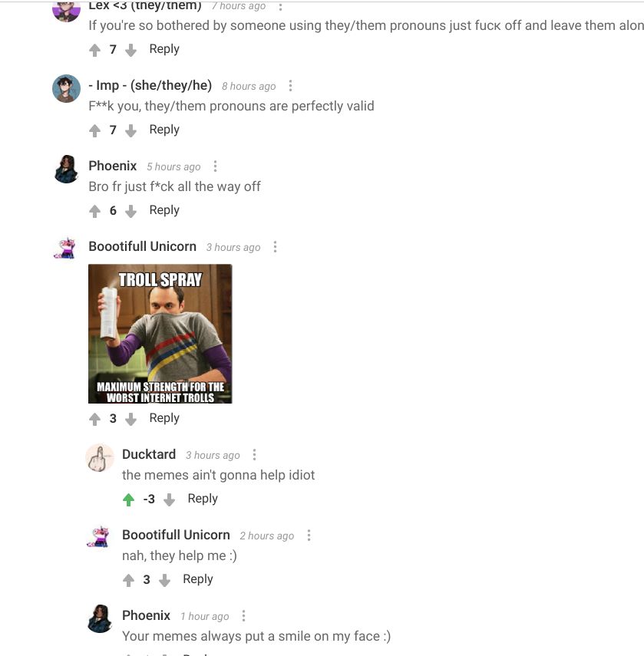Open Ducktard's middle-finger avatar
Screen dimensions: 644x656
point(100,458)
